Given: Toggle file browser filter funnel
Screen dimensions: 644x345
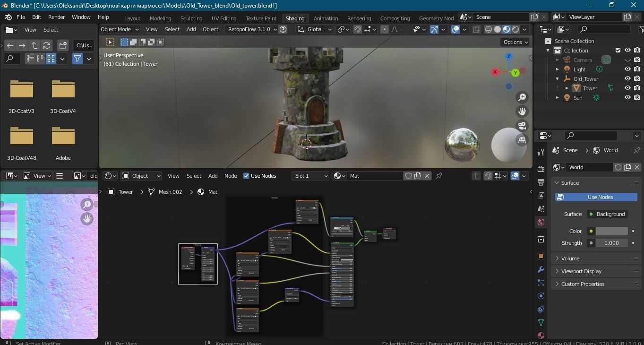Looking at the screenshot, I should coord(77,59).
